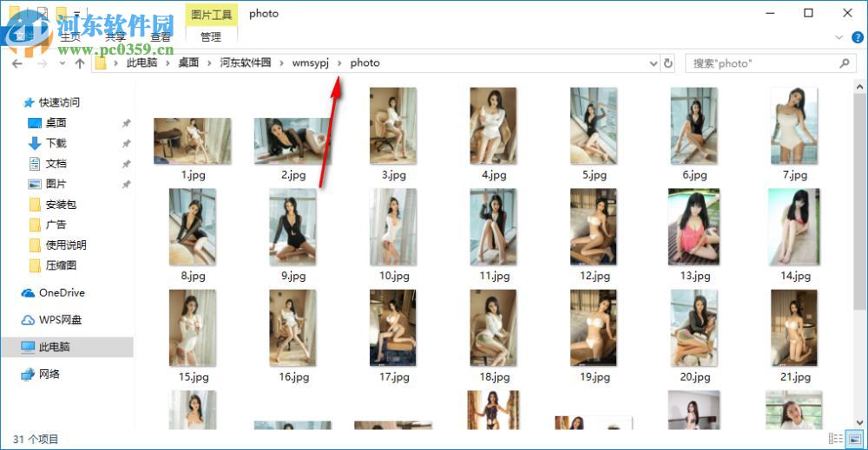Click the 21.jpg file name

point(795,377)
